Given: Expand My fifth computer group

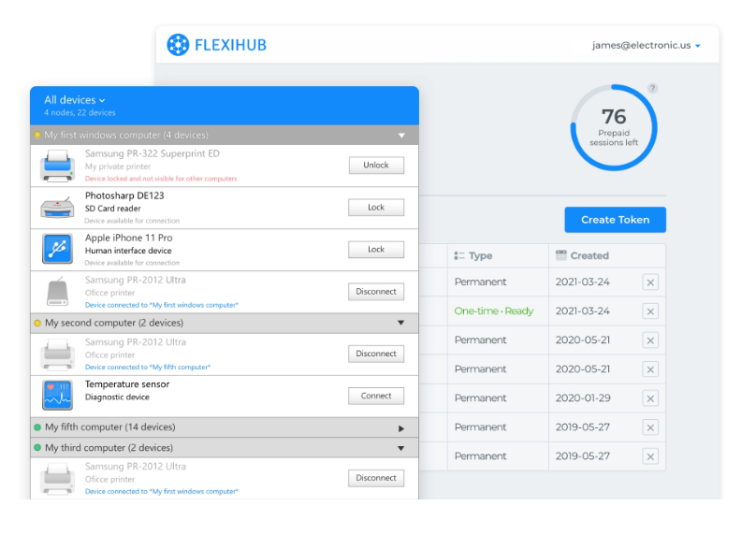Looking at the screenshot, I should click(401, 428).
